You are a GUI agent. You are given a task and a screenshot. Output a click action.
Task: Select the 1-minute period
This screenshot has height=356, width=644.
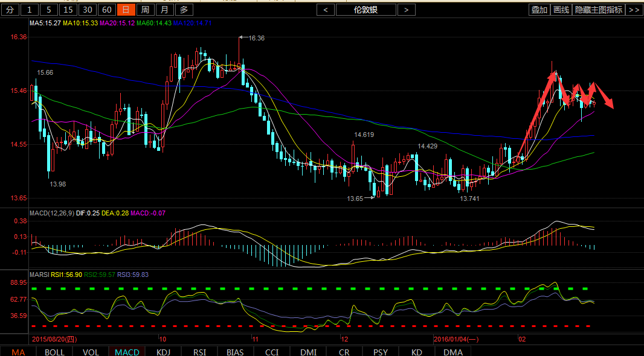click(30, 10)
